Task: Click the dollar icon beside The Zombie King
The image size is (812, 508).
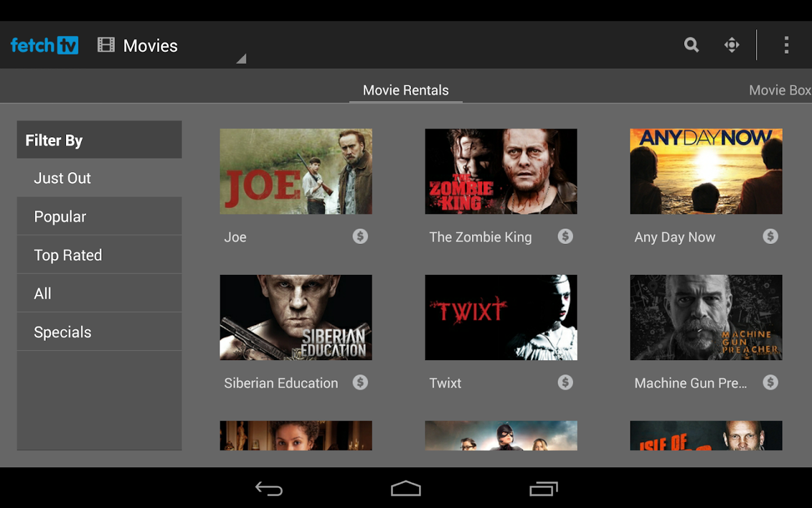Action: (x=566, y=237)
